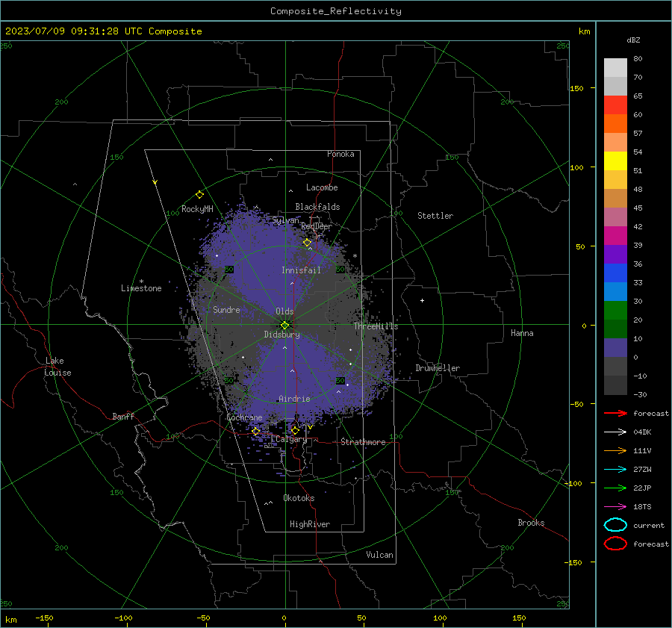Click the HighRiver label

coord(309,524)
